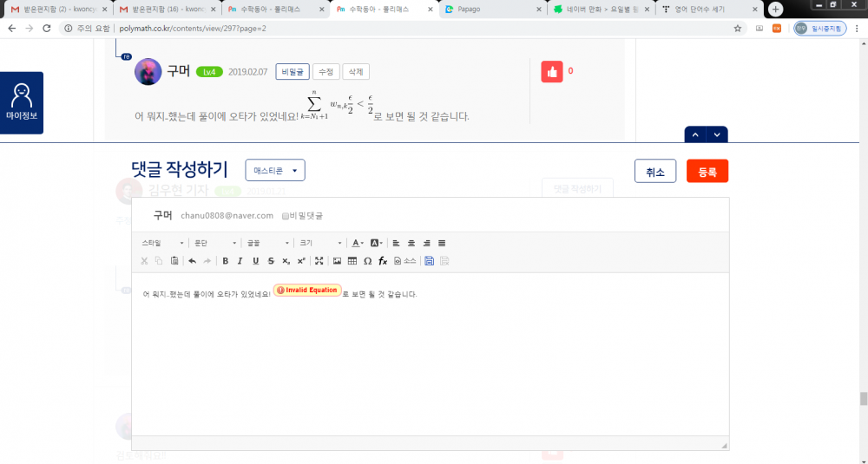Apply subscript formatting
Viewport: 868px width, 464px height.
(x=286, y=261)
